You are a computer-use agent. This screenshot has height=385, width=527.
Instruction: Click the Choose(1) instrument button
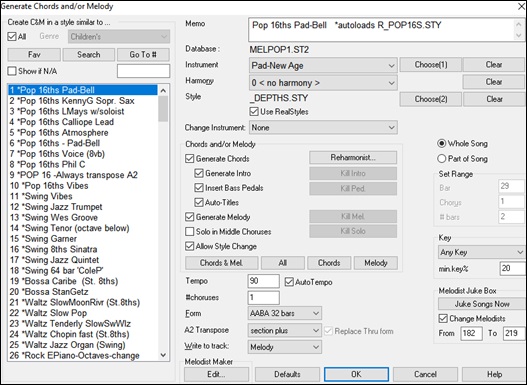431,65
